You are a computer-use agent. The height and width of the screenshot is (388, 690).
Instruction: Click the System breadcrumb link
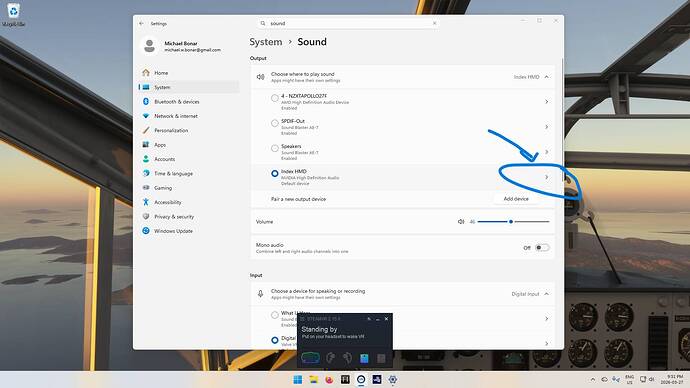pyautogui.click(x=266, y=42)
